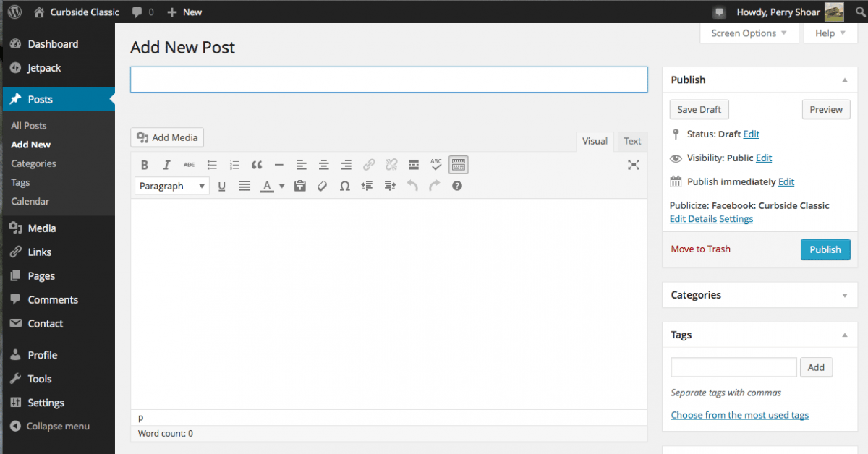Screen dimensions: 868x454
Task: Preview the post
Action: [x=826, y=110]
